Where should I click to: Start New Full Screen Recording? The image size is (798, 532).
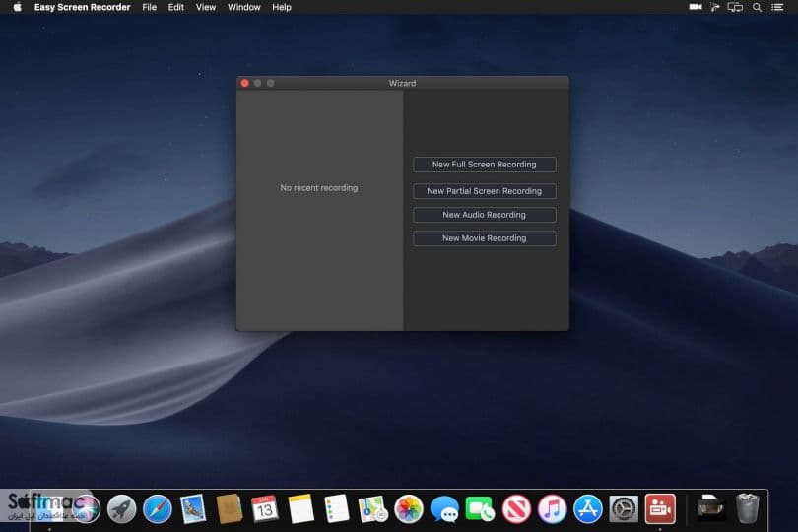[x=484, y=165]
